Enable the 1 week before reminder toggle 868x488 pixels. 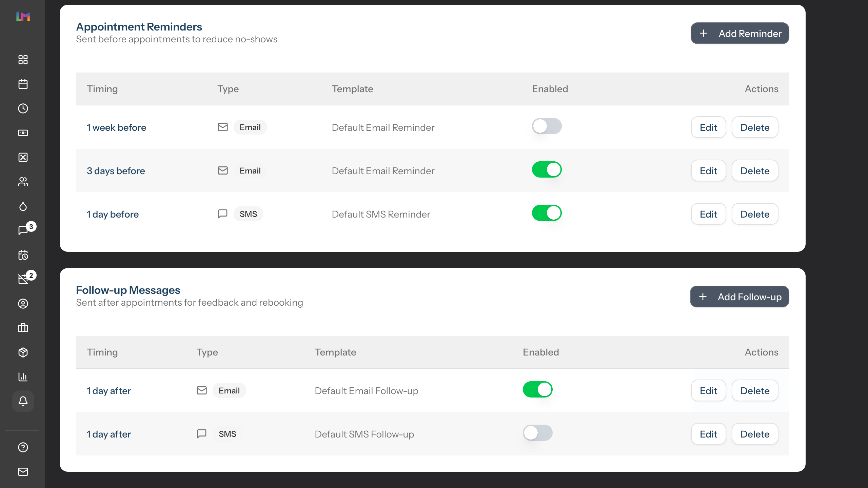tap(547, 126)
